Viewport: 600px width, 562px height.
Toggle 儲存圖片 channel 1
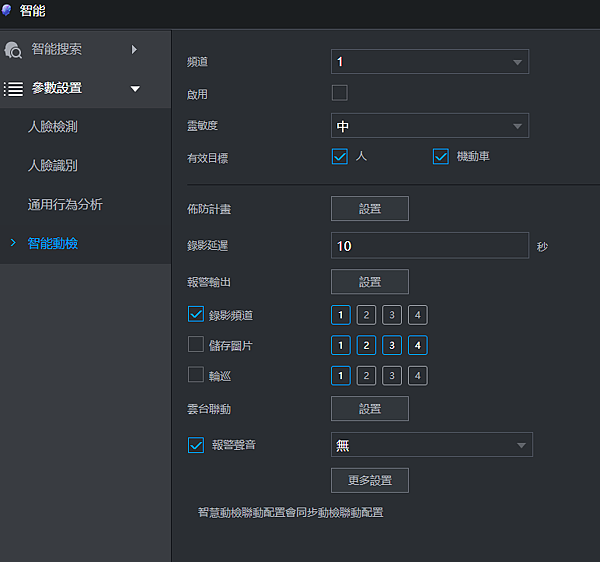pyautogui.click(x=341, y=345)
